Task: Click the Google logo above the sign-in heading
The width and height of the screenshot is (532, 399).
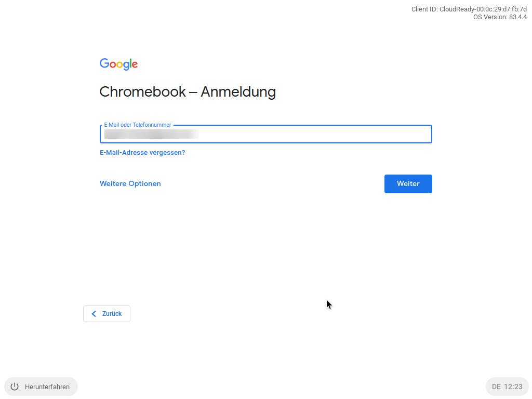Action: (118, 64)
